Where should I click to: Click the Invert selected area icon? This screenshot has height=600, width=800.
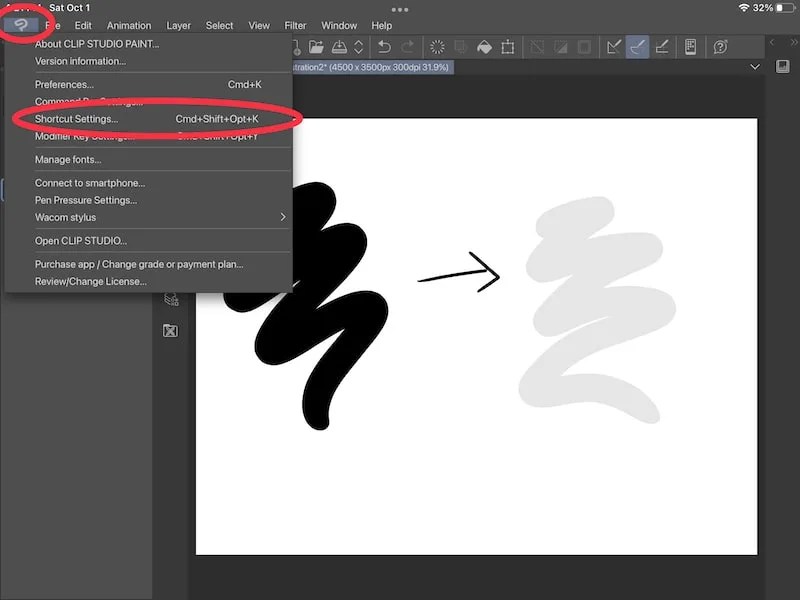pos(561,47)
